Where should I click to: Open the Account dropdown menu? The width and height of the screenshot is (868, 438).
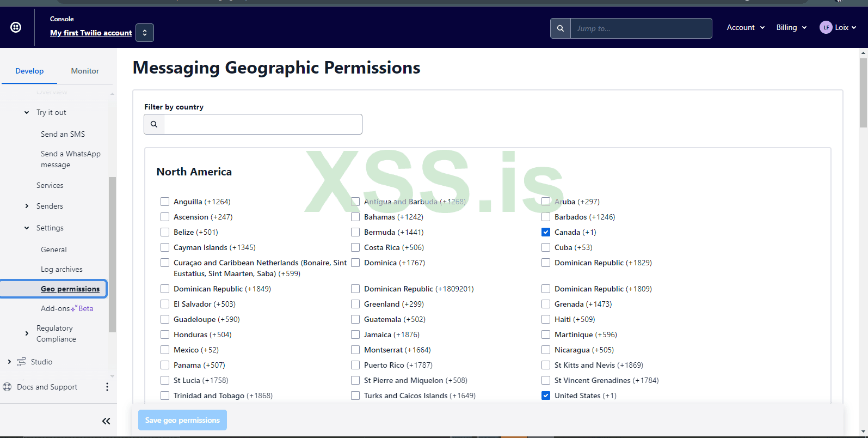(746, 27)
